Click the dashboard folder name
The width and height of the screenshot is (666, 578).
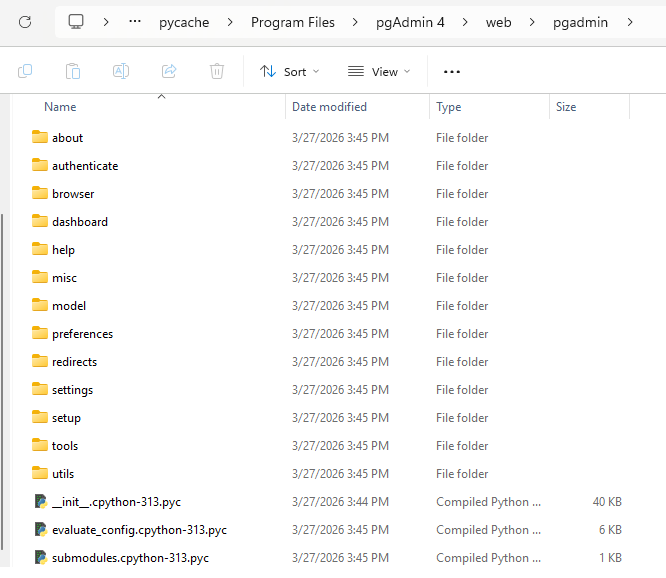click(x=80, y=222)
